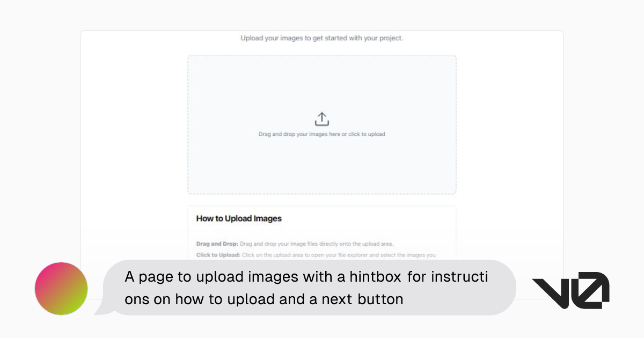Click the upload arrow icon in the dropzone
The image size is (644, 338).
[x=321, y=118]
